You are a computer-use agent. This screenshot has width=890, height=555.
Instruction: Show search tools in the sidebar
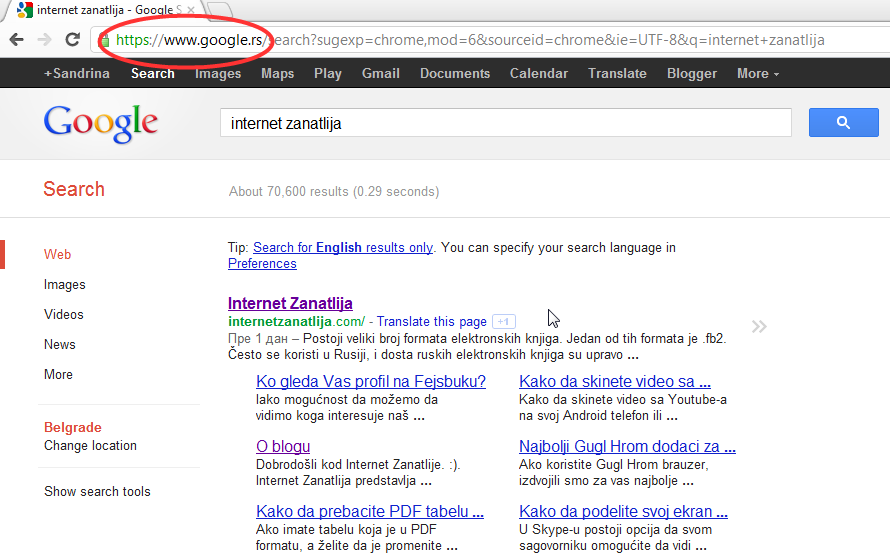97,491
